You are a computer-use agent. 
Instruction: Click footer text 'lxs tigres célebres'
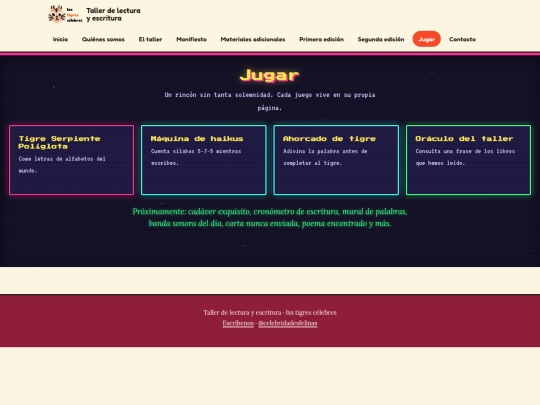pos(311,312)
